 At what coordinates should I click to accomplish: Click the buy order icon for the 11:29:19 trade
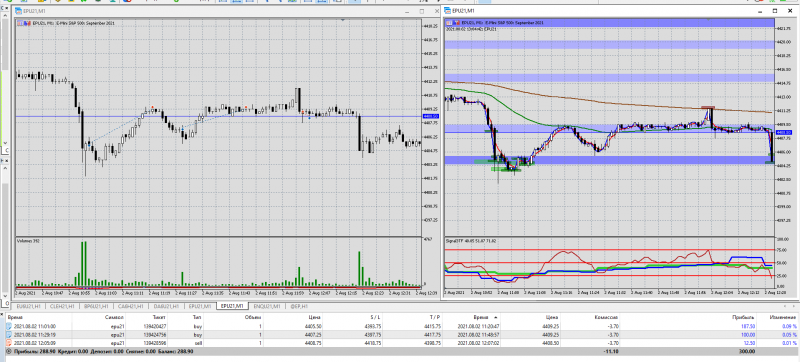point(10,335)
